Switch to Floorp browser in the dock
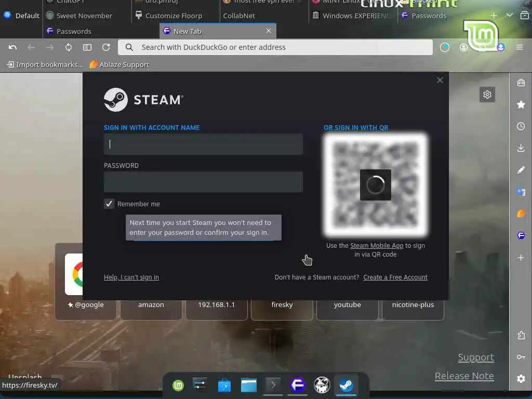This screenshot has height=399, width=532. pos(298,385)
